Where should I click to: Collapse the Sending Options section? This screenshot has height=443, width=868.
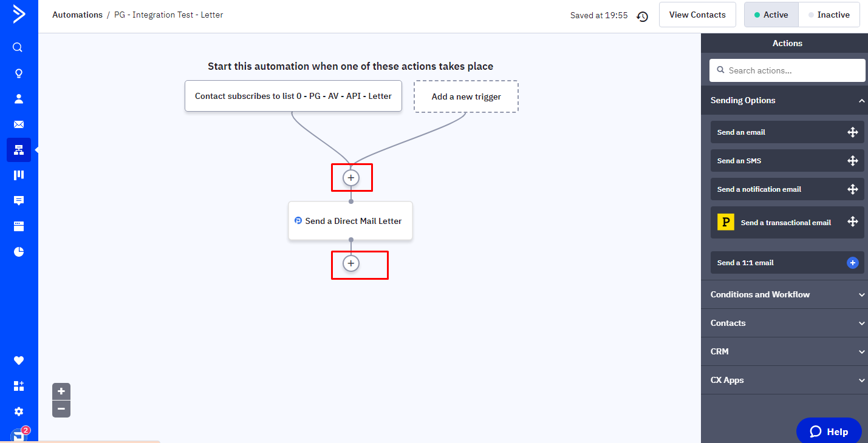pos(861,101)
